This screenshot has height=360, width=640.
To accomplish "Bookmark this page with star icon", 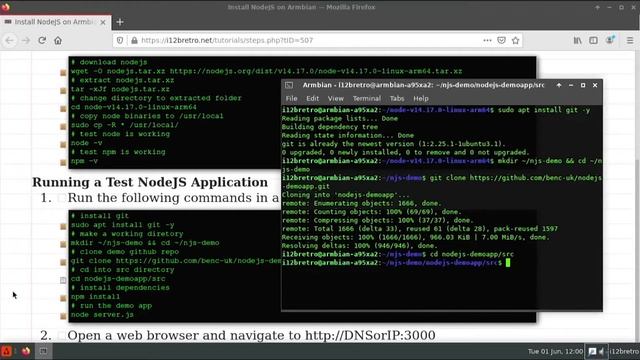I will point(516,40).
